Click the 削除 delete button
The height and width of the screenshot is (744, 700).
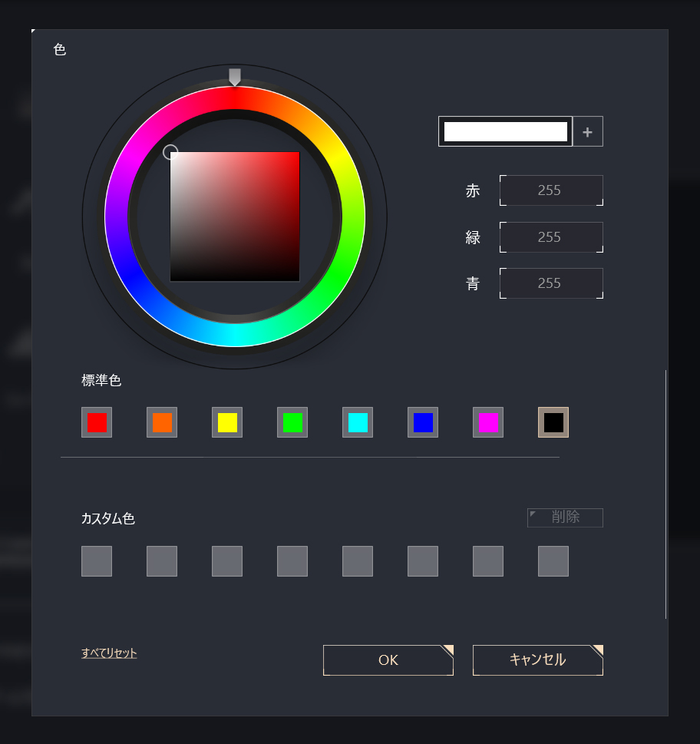tap(566, 517)
